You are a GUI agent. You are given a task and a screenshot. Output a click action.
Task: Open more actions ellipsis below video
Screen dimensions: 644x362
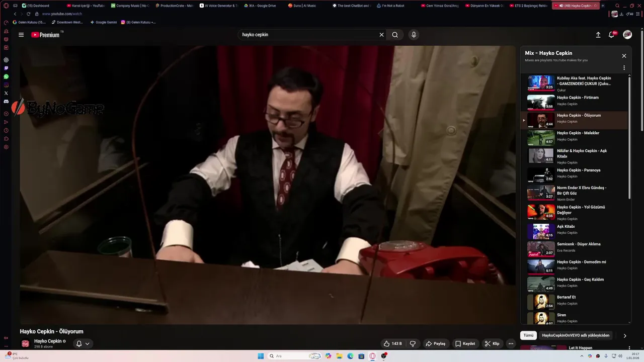(511, 343)
